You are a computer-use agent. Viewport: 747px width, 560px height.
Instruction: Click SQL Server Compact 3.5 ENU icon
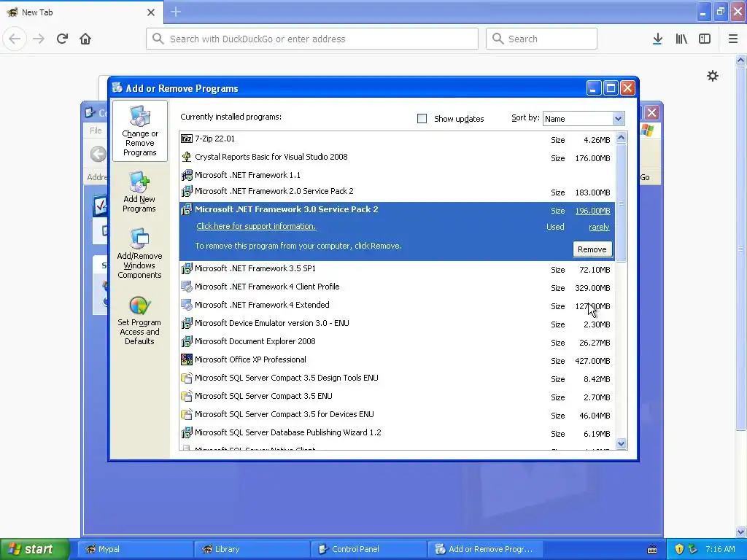[x=187, y=396]
